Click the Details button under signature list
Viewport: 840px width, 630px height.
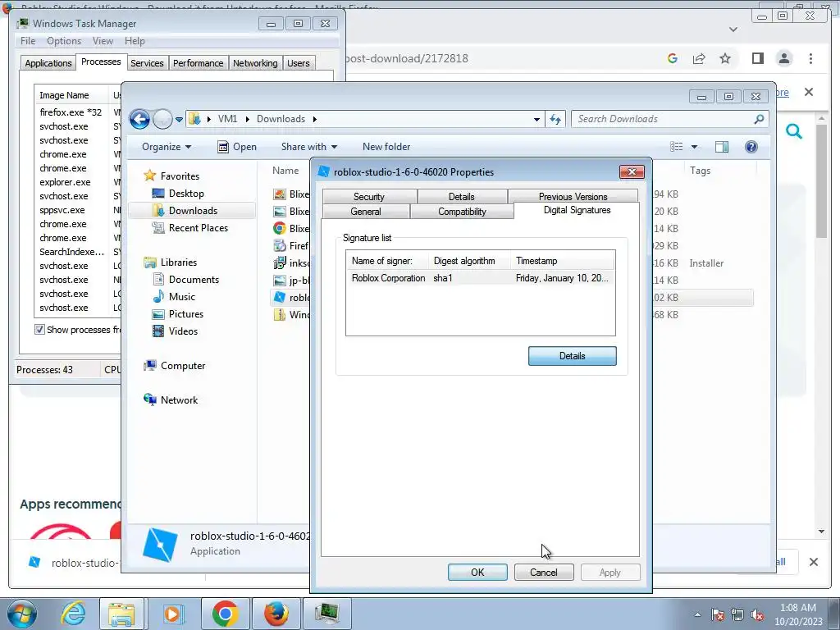[x=572, y=356]
